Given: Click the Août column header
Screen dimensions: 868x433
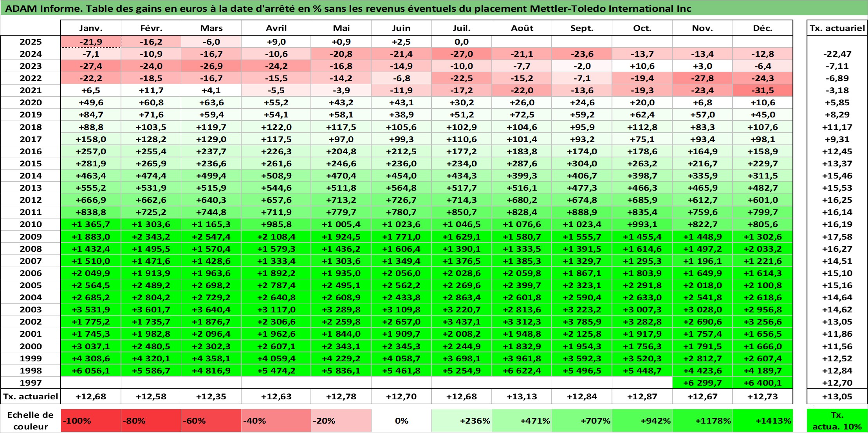Looking at the screenshot, I should 522,28.
